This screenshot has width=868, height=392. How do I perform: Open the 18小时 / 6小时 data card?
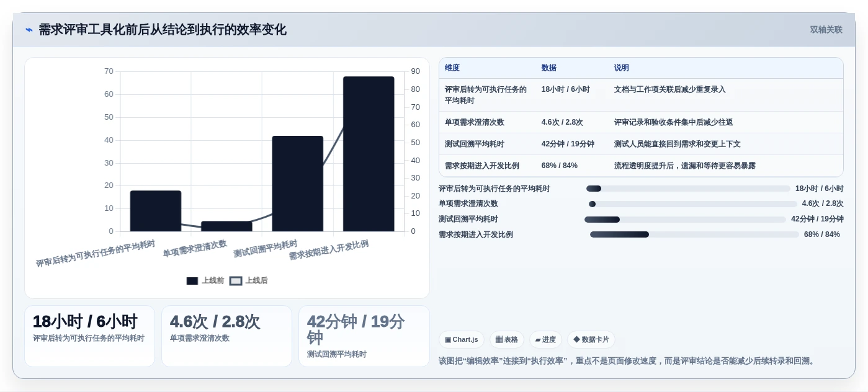[x=89, y=336]
